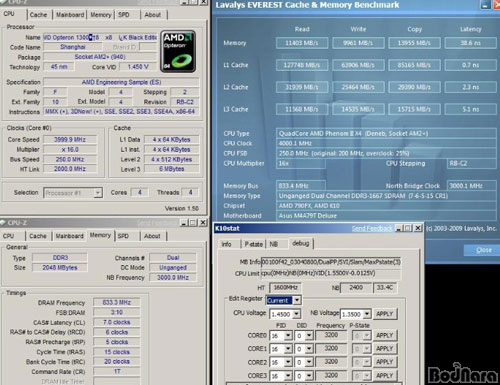Image resolution: width=500 pixels, height=385 pixels.
Task: Switch to Memory tab in top CPU-Z window
Action: coord(101,15)
